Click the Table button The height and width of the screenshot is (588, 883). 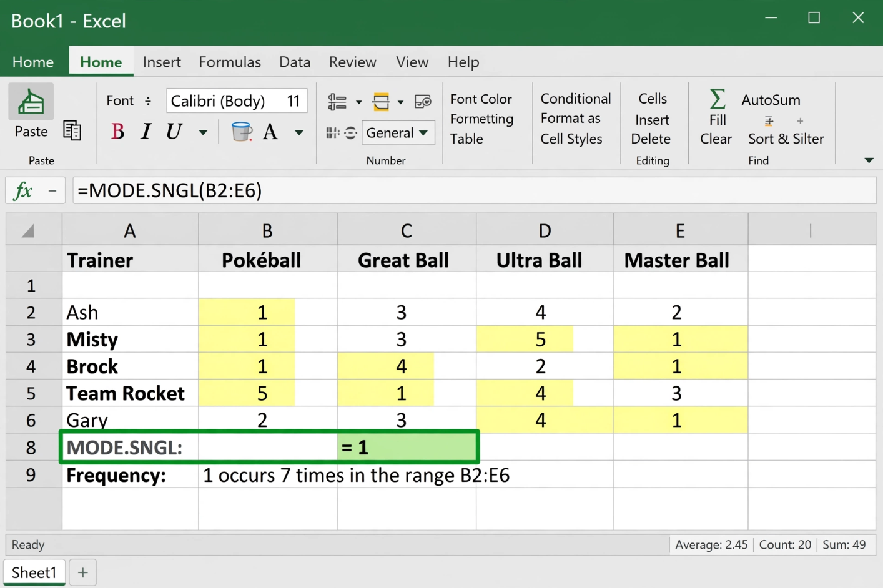[x=466, y=139]
